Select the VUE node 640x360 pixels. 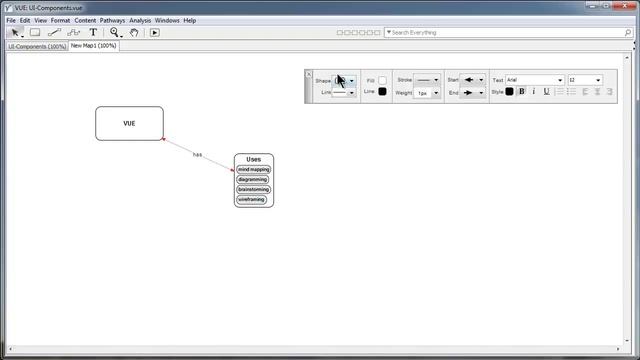coord(129,123)
